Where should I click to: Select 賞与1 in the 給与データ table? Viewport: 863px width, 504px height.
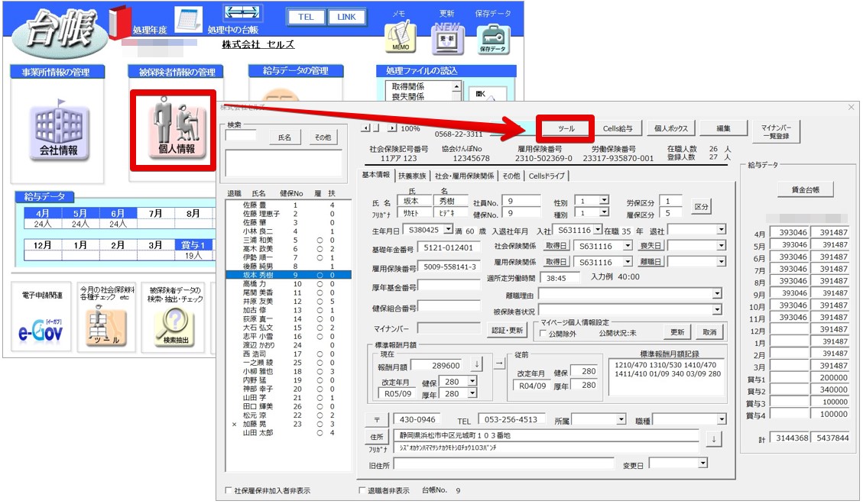pos(193,245)
